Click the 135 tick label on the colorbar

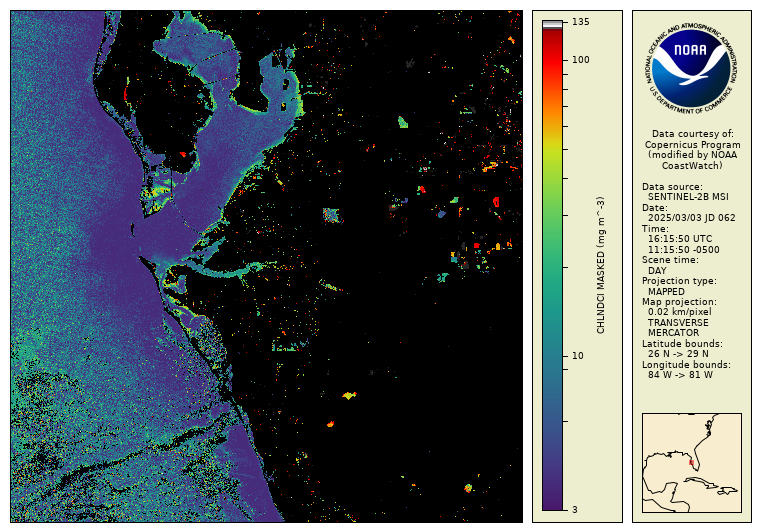click(580, 22)
